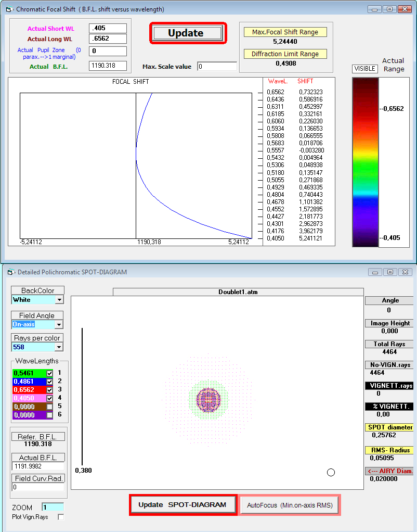Click the Update SPOT-DIAGRAM button
417x532 pixels.
pos(183,504)
